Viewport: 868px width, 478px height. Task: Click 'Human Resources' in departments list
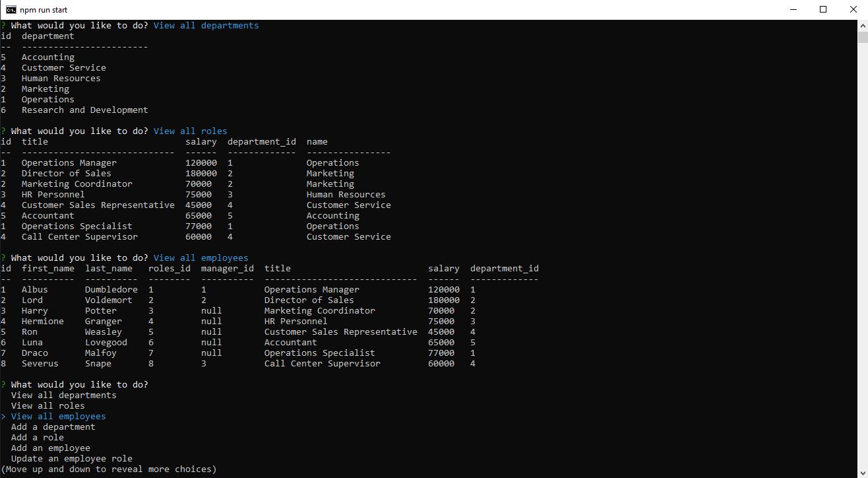tap(61, 79)
